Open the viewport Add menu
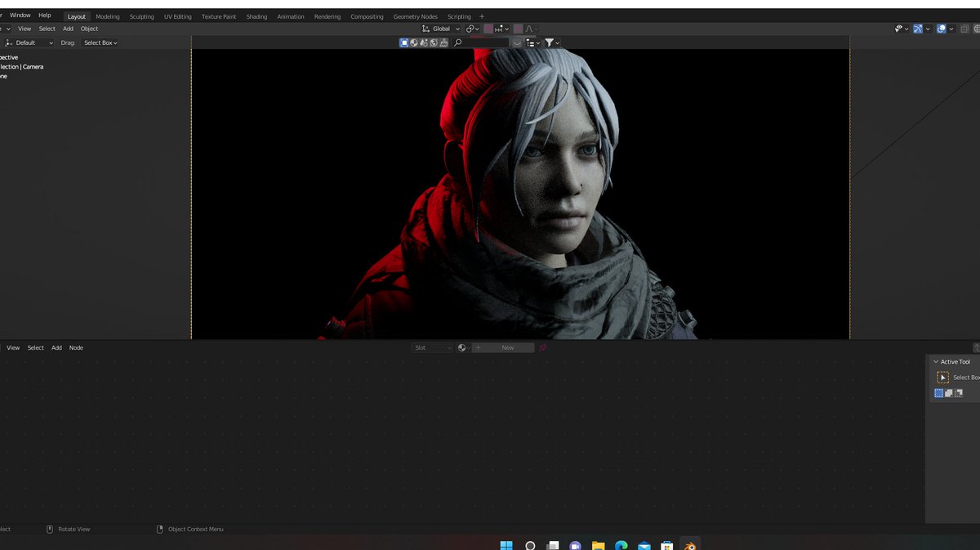Screen dimensions: 980x550 coord(69,29)
